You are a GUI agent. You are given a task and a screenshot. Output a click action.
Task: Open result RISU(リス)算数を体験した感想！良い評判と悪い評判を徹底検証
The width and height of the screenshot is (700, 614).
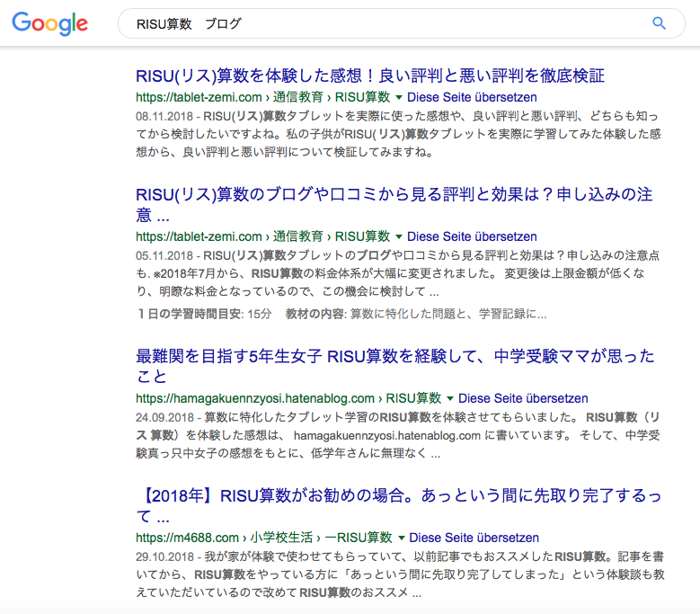[369, 76]
